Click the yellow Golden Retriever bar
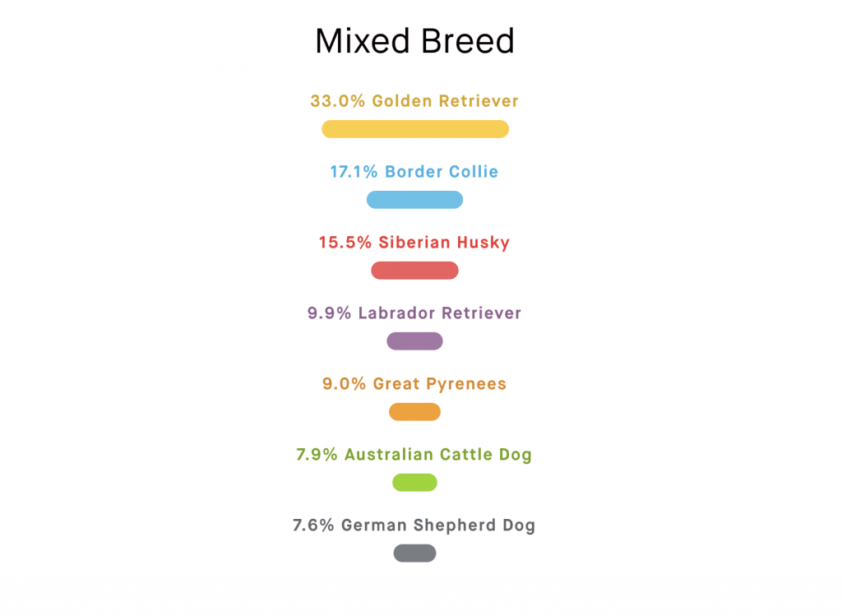The image size is (842, 616). pyautogui.click(x=414, y=129)
